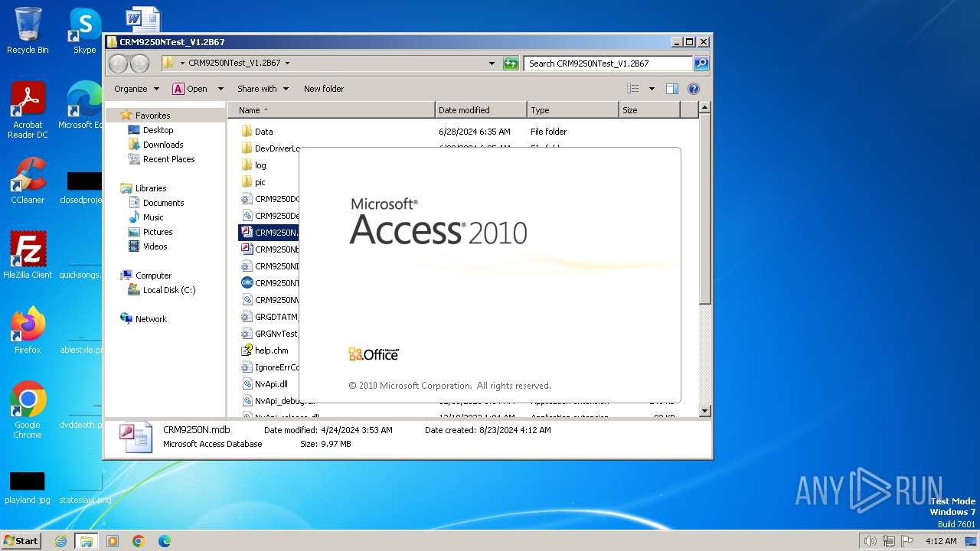The width and height of the screenshot is (980, 551).
Task: Click the Start button
Action: point(21,541)
